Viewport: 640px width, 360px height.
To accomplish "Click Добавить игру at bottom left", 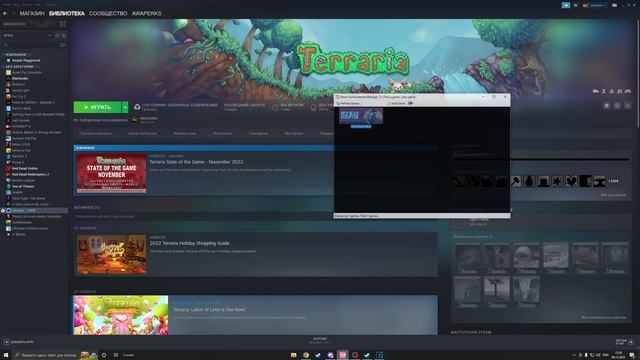I will [19, 342].
